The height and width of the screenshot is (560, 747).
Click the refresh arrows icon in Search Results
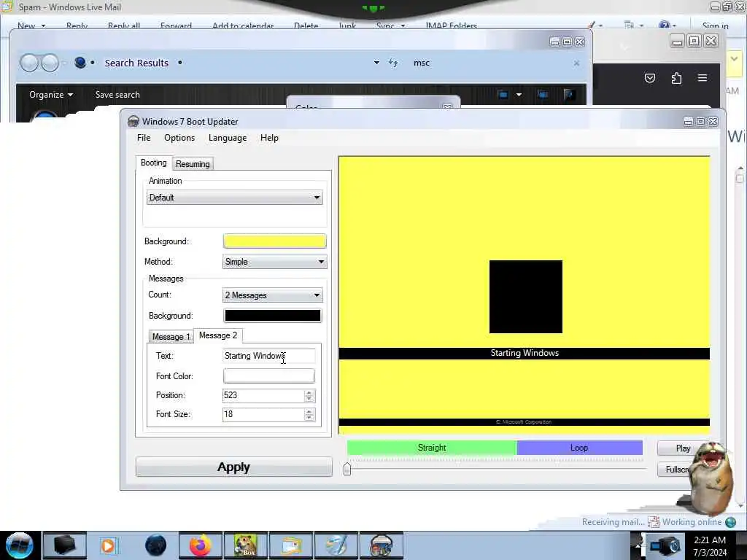coord(393,63)
